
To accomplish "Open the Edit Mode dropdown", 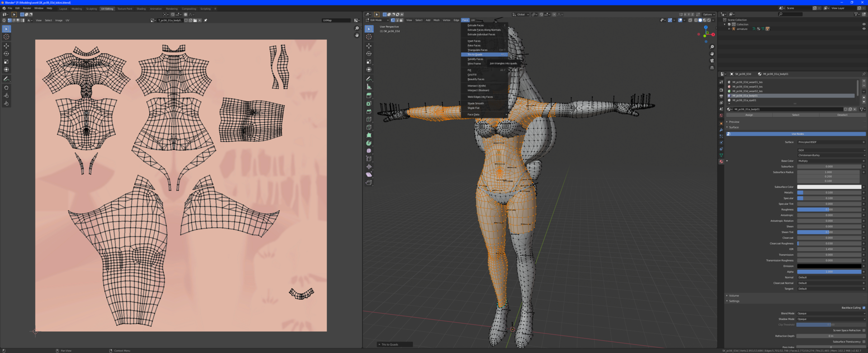I will [377, 20].
